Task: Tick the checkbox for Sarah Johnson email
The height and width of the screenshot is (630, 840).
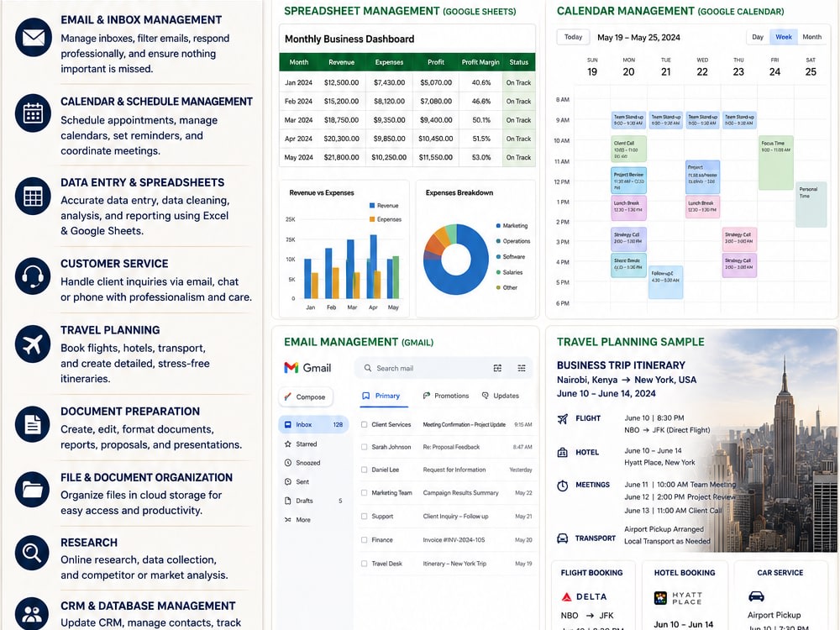Action: 365,447
